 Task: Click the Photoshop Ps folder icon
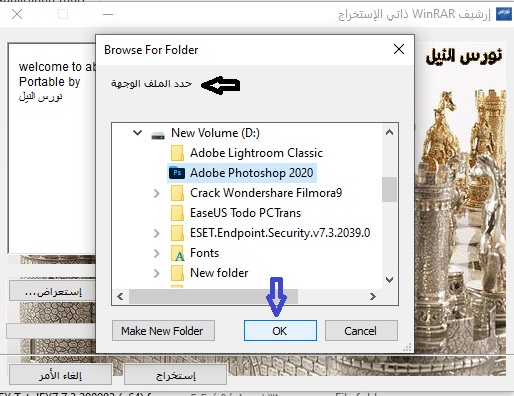tap(177, 173)
